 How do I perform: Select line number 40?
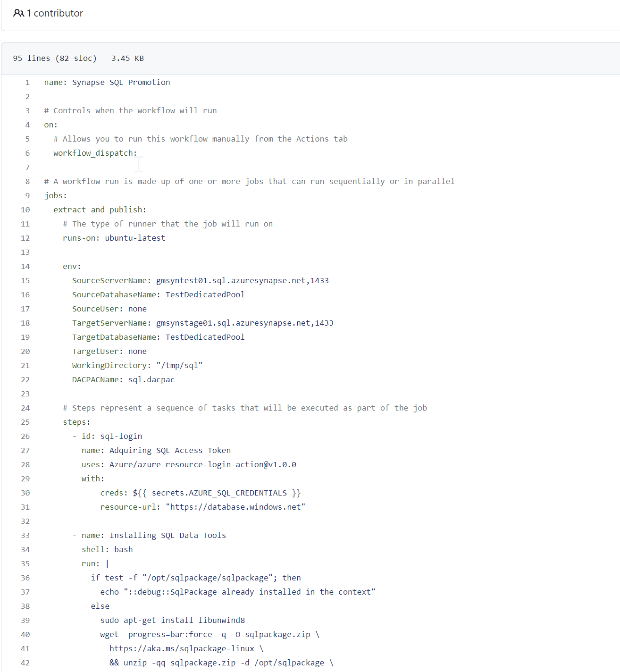pos(25,635)
